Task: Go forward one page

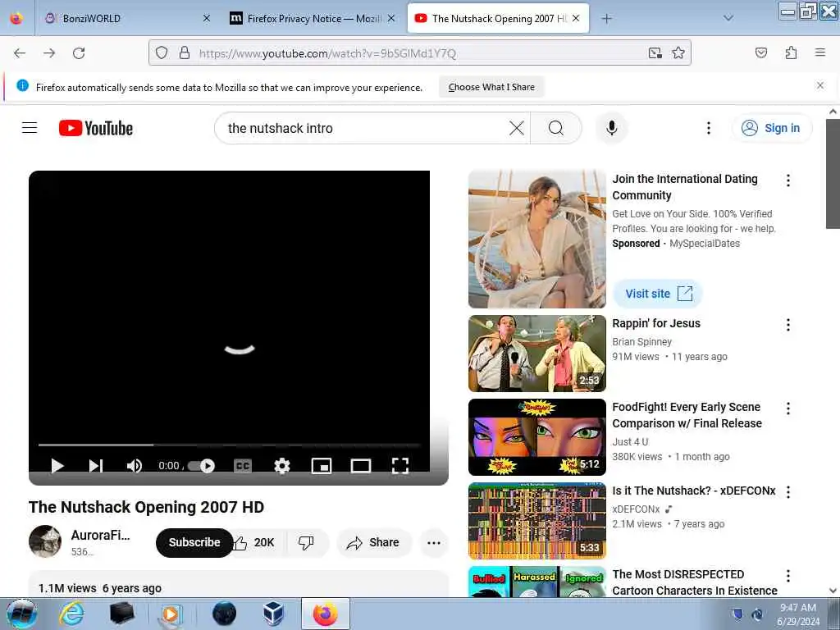Action: pyautogui.click(x=49, y=53)
